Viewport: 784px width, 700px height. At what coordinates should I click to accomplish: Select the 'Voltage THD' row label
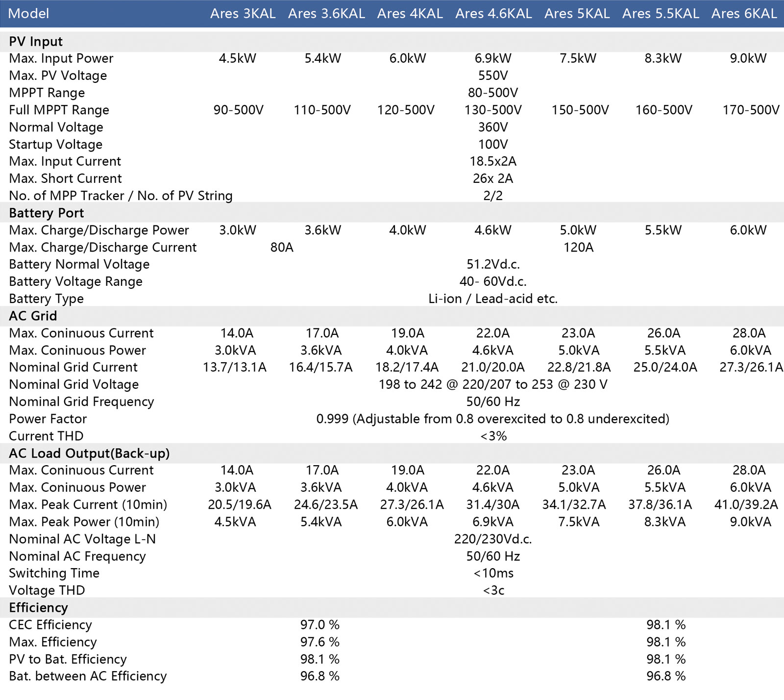click(x=47, y=590)
